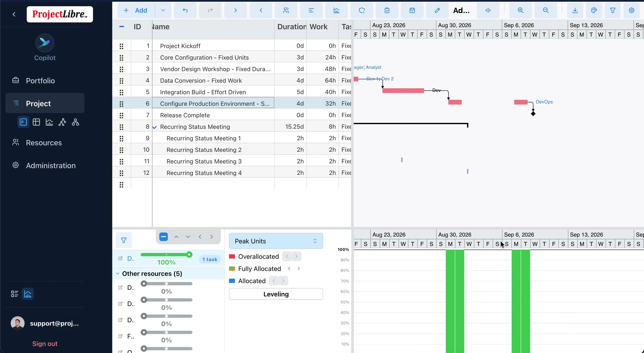The width and height of the screenshot is (644, 353).
Task: Open the Peak Units dropdown
Action: [276, 241]
